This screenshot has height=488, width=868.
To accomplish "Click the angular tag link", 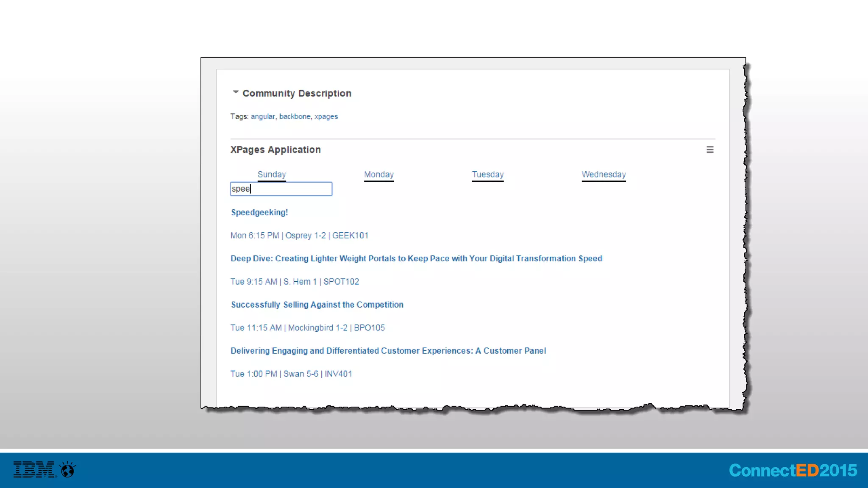I will 263,116.
